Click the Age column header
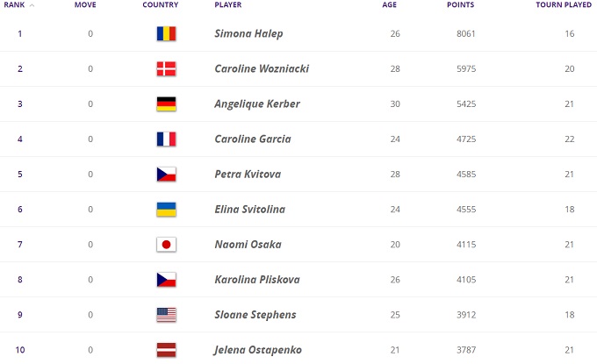 (x=389, y=5)
